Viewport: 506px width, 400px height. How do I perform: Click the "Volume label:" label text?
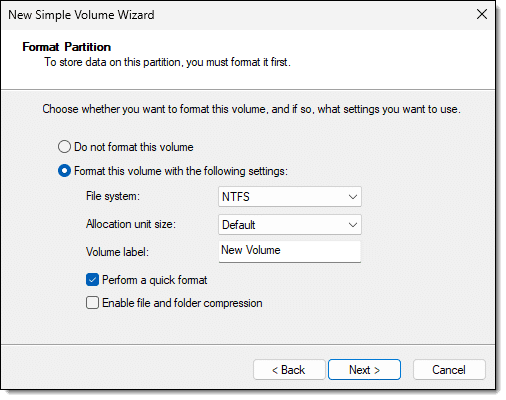(117, 252)
